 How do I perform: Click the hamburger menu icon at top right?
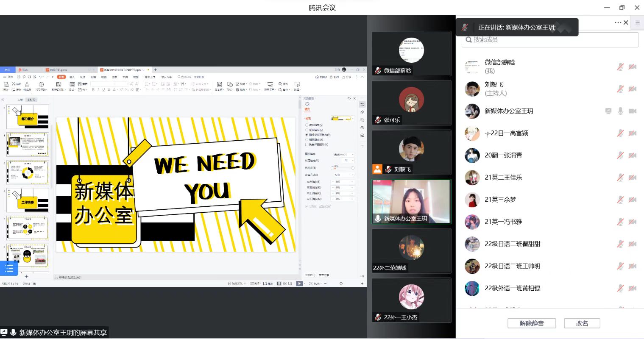point(637,22)
